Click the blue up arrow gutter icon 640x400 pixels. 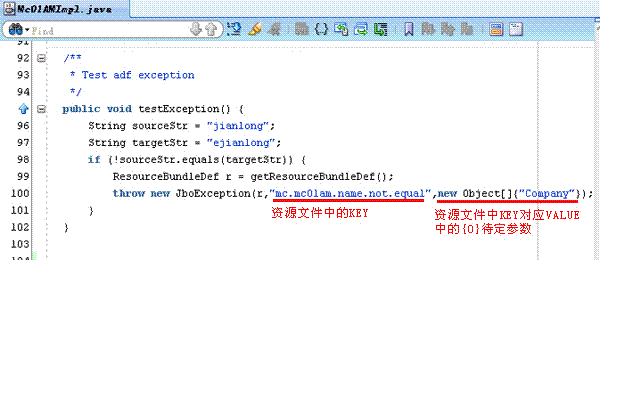pos(23,109)
